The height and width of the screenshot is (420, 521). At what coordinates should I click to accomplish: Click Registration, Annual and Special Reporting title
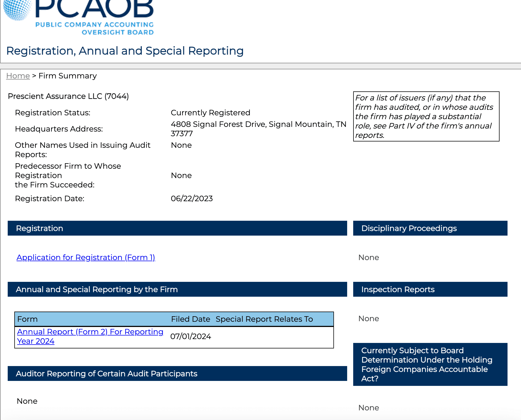[125, 51]
